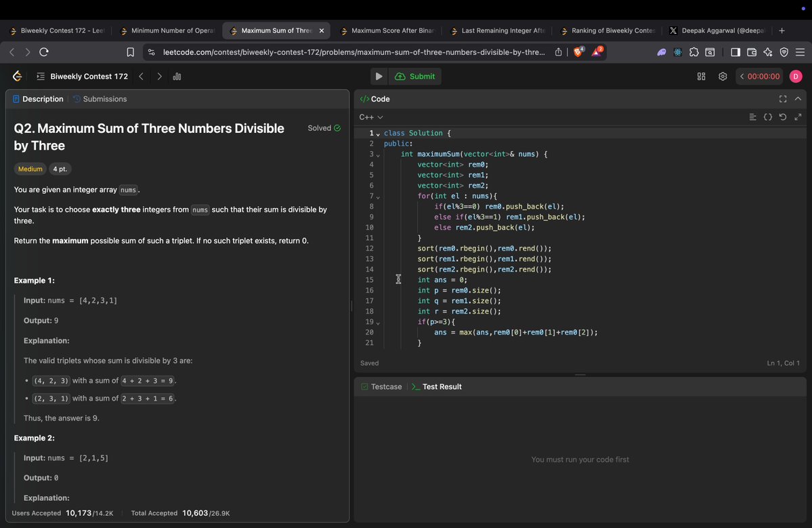Switch to the Description tab
Viewport: 812px width, 528px height.
click(38, 99)
